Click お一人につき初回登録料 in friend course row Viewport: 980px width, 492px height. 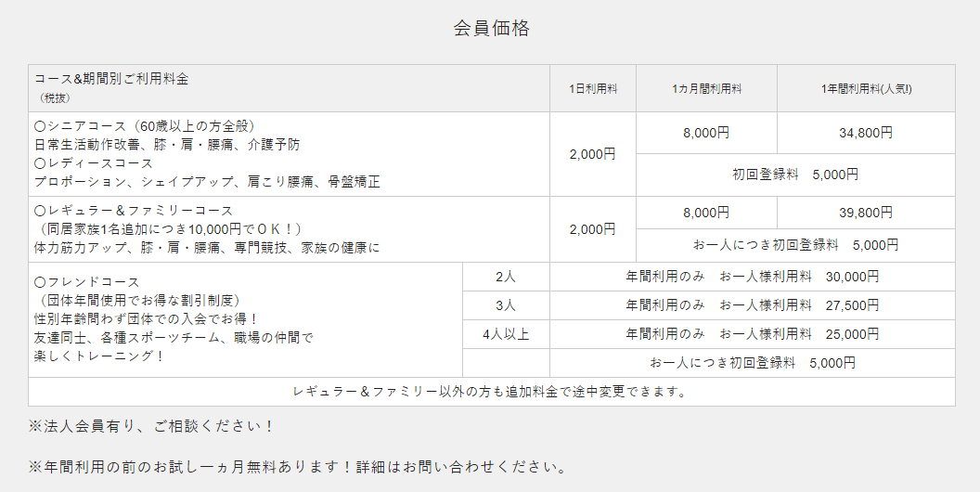[753, 363]
